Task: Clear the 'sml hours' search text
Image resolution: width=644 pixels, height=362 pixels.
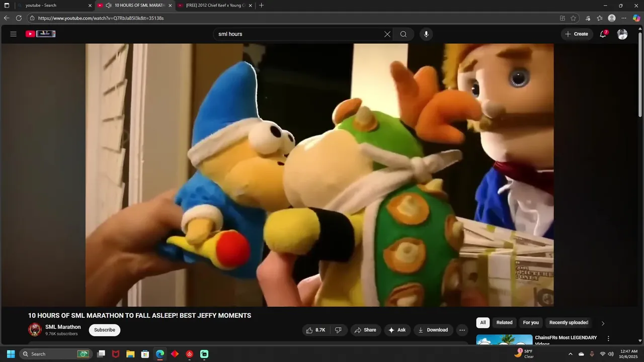Action: pyautogui.click(x=387, y=34)
